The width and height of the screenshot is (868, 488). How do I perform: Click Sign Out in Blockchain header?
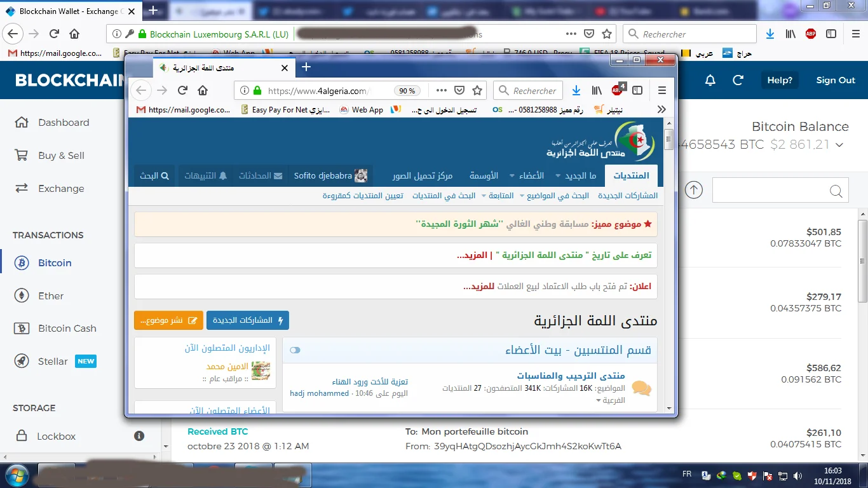pyautogui.click(x=836, y=80)
